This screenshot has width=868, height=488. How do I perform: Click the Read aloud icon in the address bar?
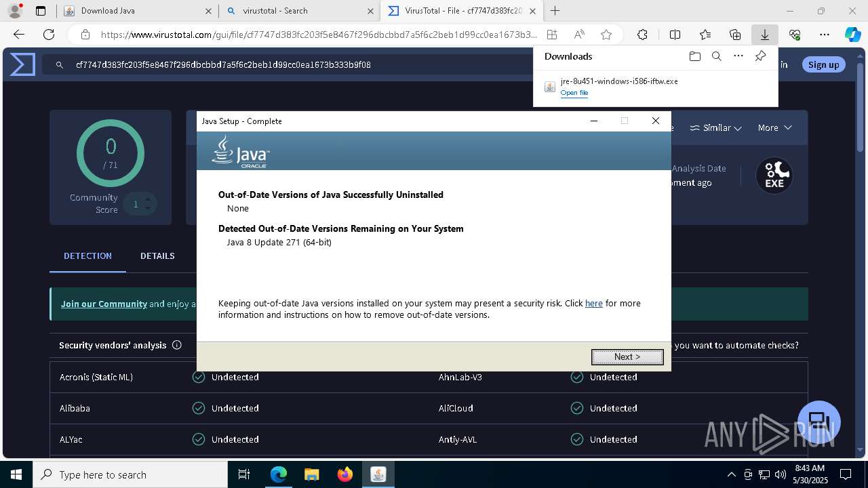[x=579, y=35]
